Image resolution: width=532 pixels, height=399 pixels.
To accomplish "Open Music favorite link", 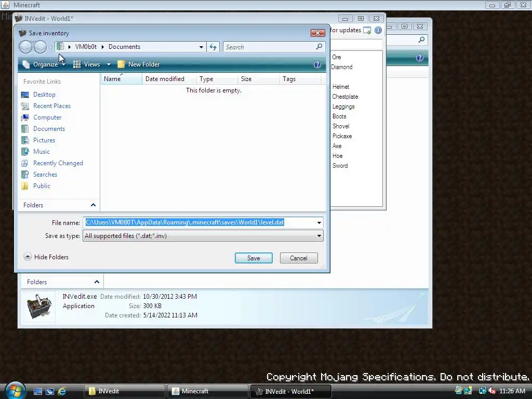I will tap(41, 152).
